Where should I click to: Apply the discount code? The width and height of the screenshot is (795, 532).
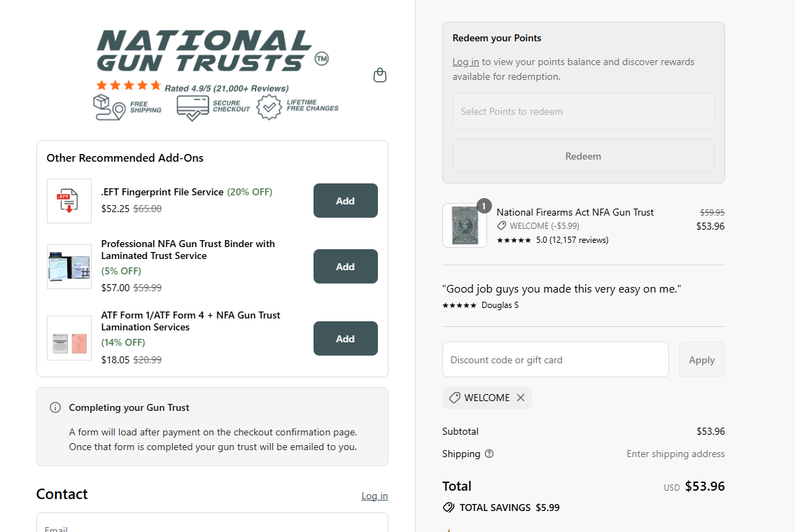pos(702,360)
